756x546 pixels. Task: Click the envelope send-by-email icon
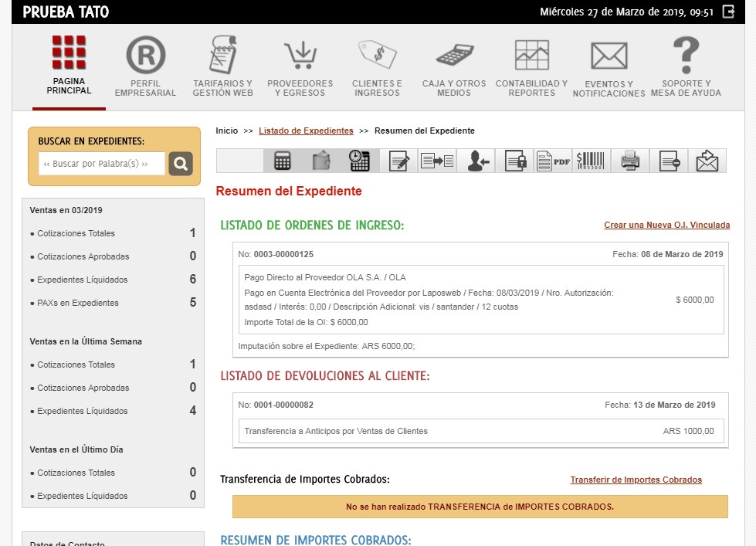tap(707, 161)
